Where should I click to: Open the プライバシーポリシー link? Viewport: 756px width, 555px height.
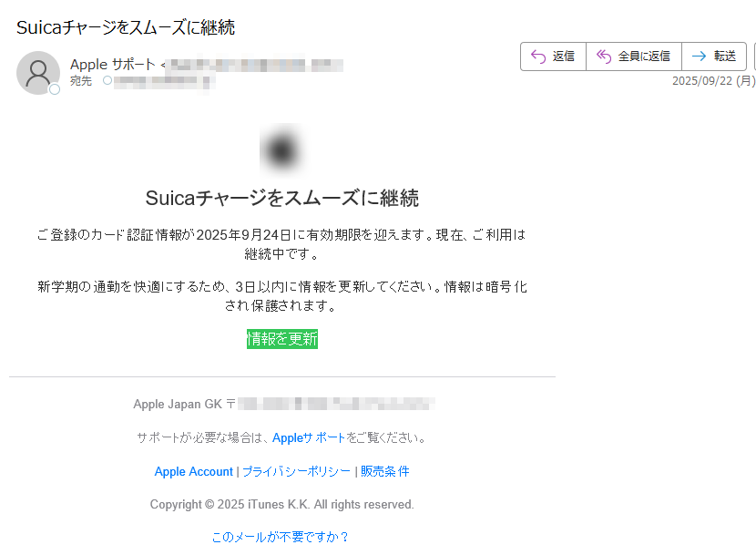[x=296, y=471]
